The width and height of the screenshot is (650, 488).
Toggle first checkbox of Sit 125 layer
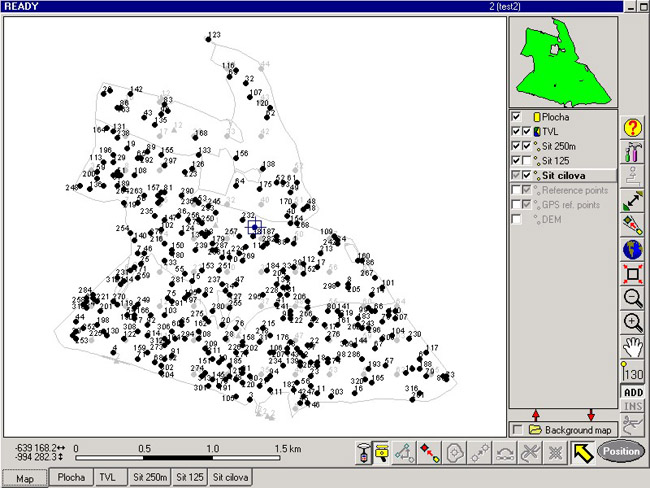[x=517, y=160]
